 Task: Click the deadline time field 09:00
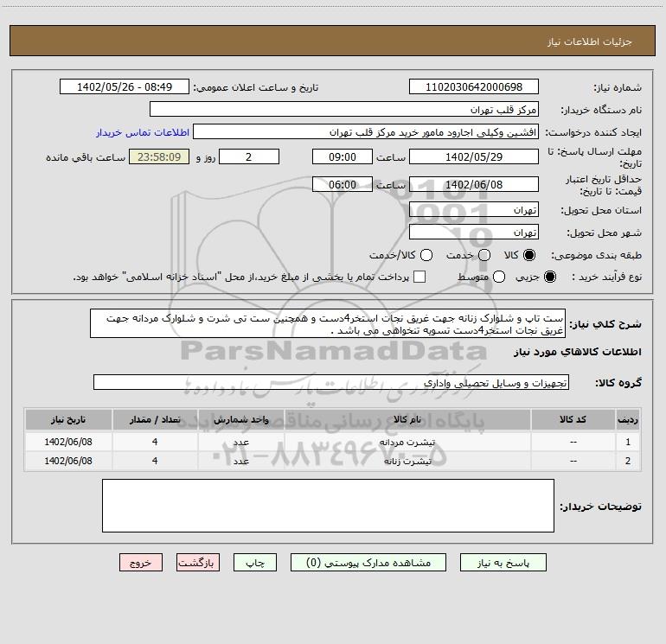click(343, 156)
